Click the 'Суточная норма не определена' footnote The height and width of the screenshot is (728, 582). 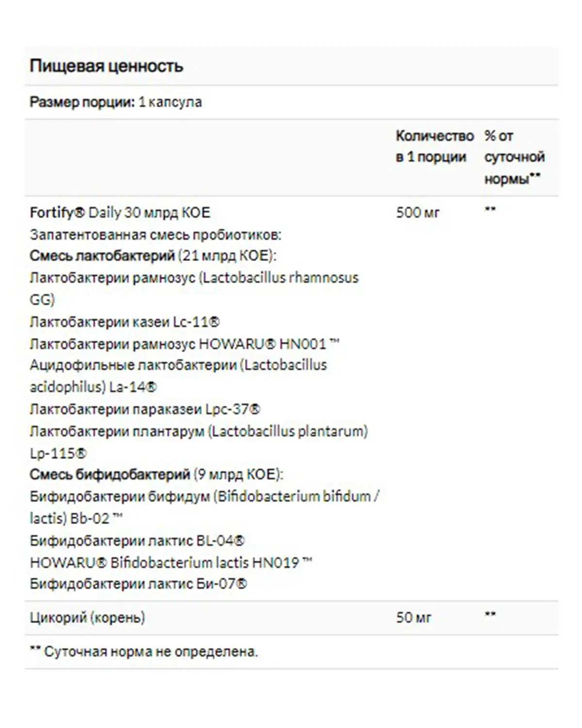144,651
